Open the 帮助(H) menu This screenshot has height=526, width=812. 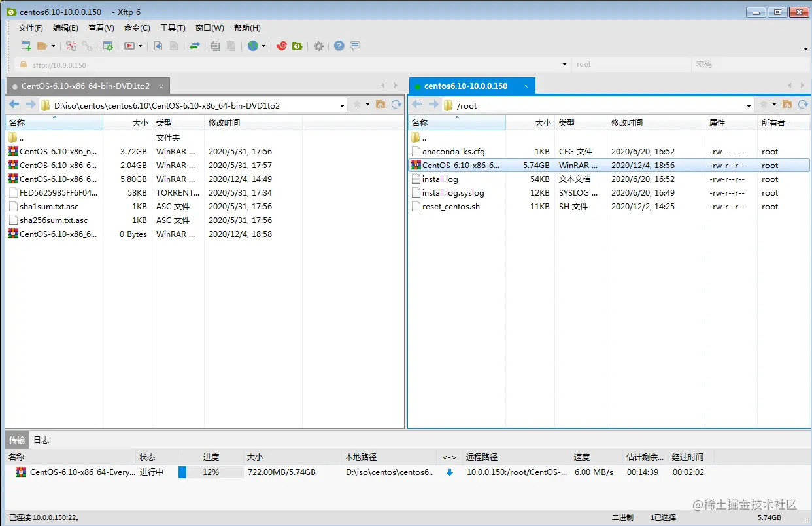(247, 28)
